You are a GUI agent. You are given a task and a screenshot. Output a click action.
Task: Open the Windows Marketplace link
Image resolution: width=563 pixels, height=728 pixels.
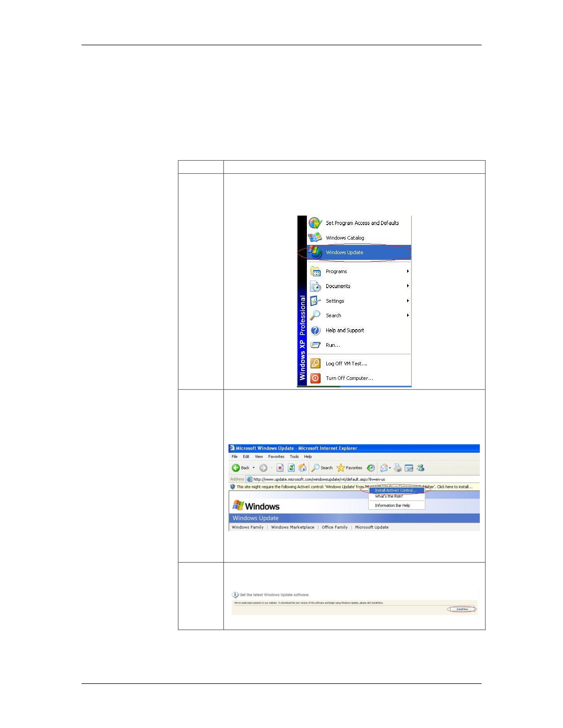tap(293, 527)
